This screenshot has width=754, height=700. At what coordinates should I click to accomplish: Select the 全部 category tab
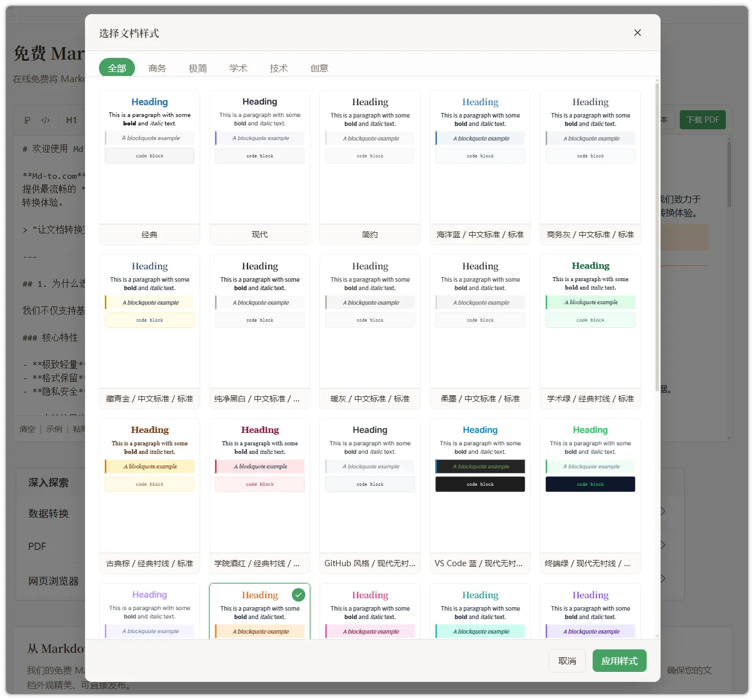pyautogui.click(x=117, y=68)
